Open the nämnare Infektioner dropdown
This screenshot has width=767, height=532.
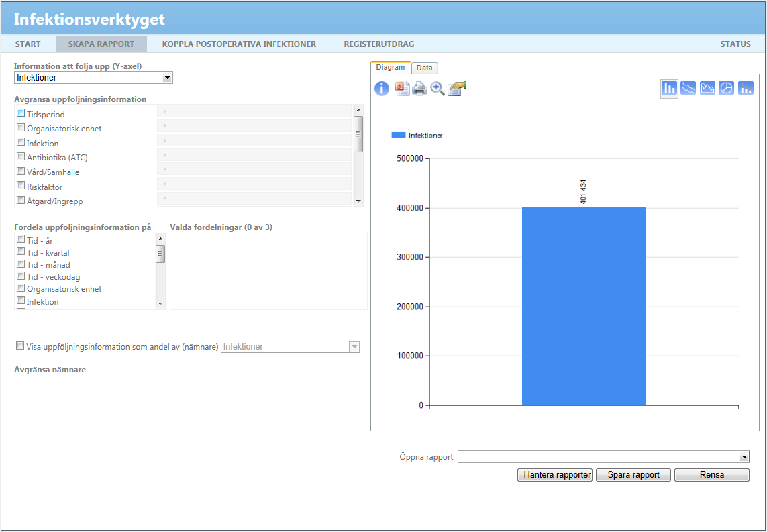tap(291, 347)
